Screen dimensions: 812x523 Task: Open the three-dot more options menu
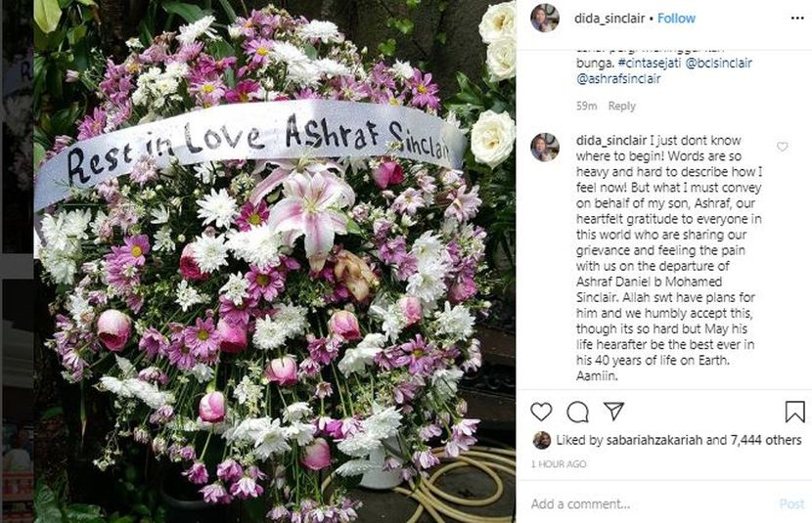coord(797,19)
